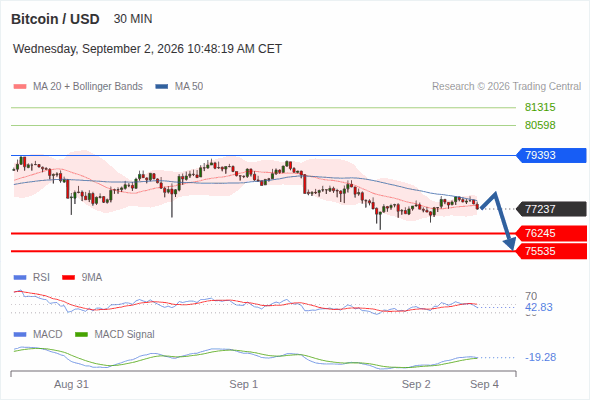Click the blue MACD legend swatch

[20, 335]
